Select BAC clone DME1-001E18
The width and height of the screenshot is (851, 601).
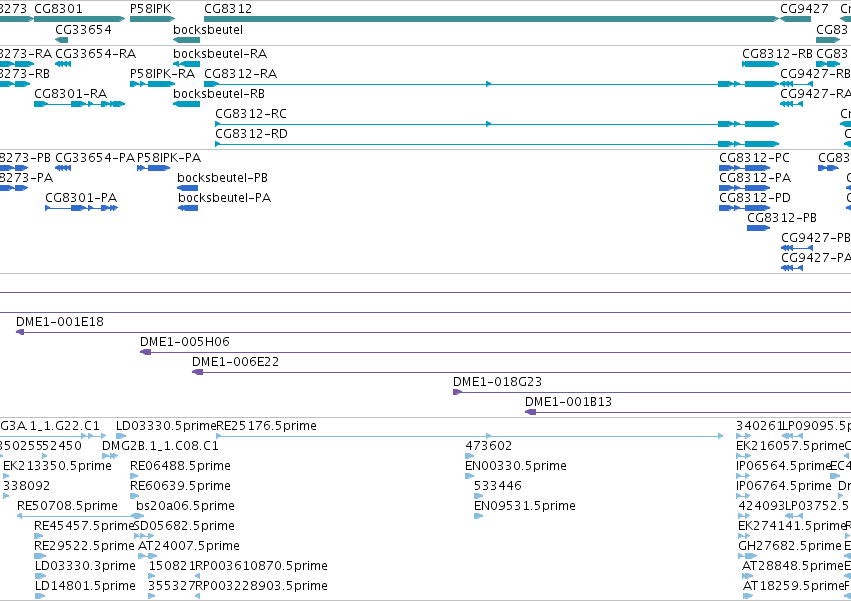60,322
